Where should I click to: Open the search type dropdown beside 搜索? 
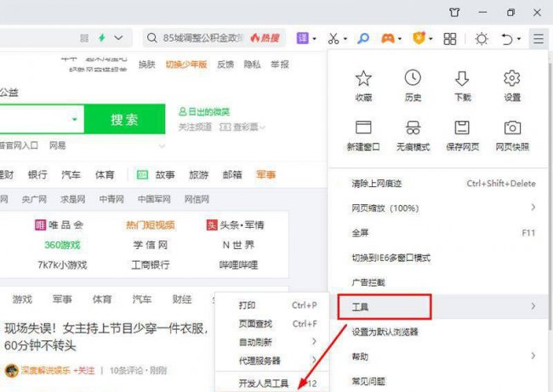(74, 119)
